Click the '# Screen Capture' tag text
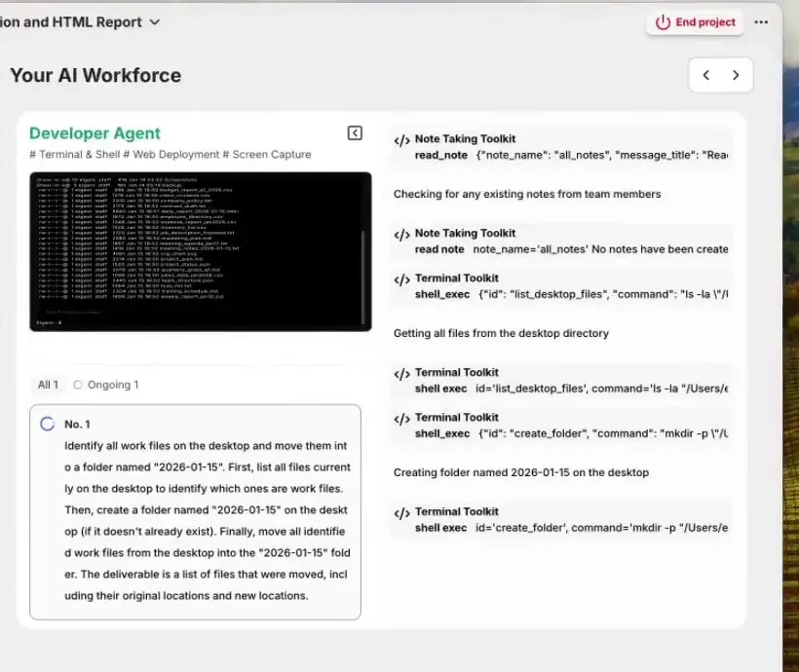The image size is (799, 672). (267, 155)
